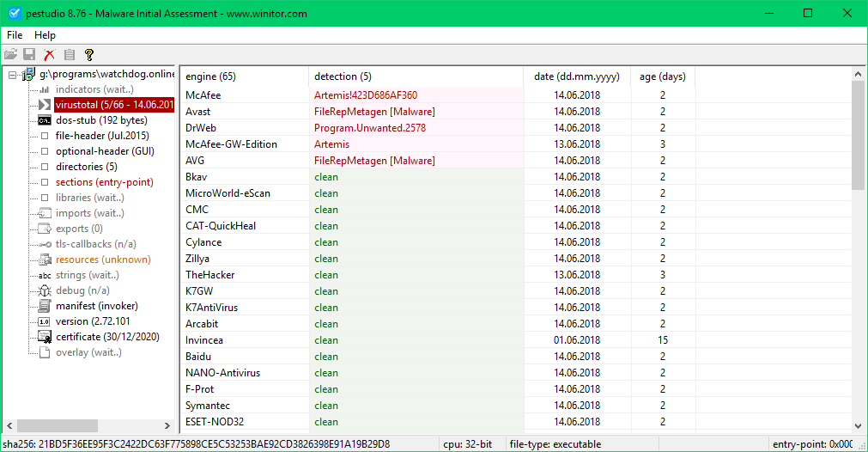The height and width of the screenshot is (452, 868).
Task: Click the tree scroll right arrow
Action: (167, 425)
